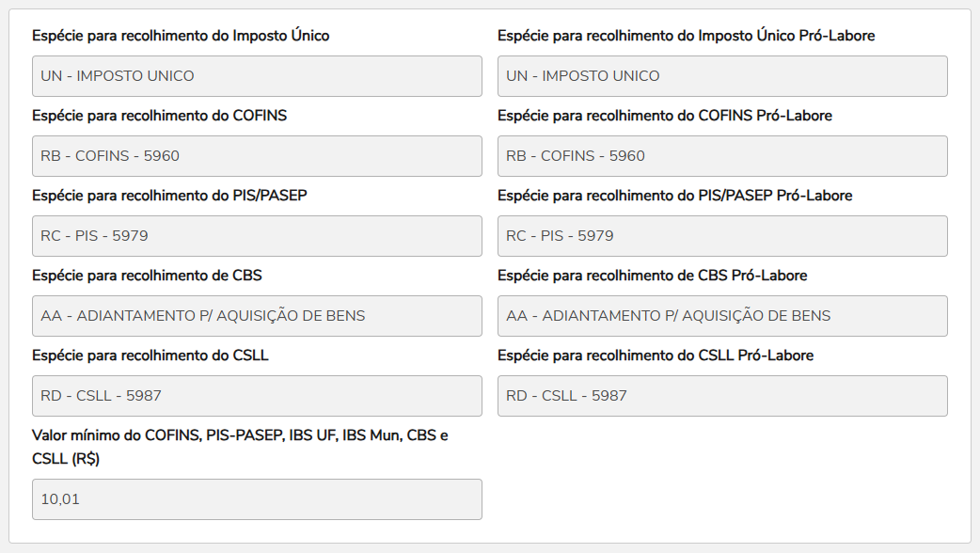Select the PIS/PASEP espécie field

point(257,236)
